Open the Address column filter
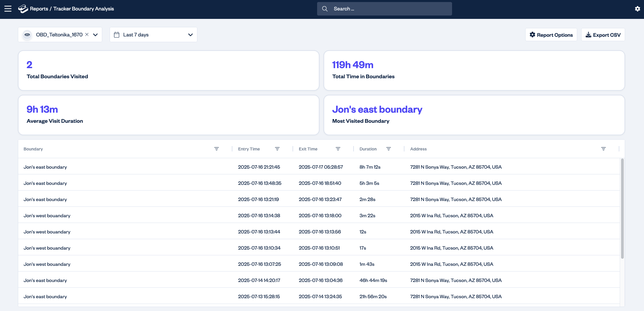 click(604, 149)
